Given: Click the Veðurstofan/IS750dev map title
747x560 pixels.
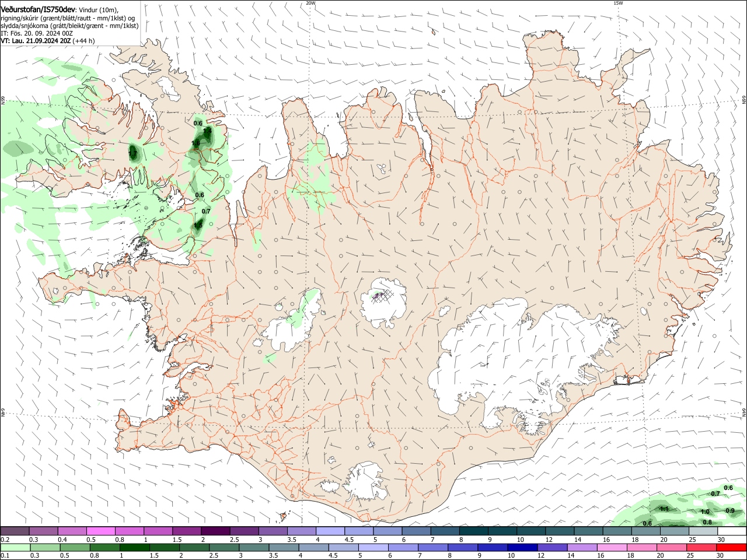Looking at the screenshot, I should [x=38, y=9].
